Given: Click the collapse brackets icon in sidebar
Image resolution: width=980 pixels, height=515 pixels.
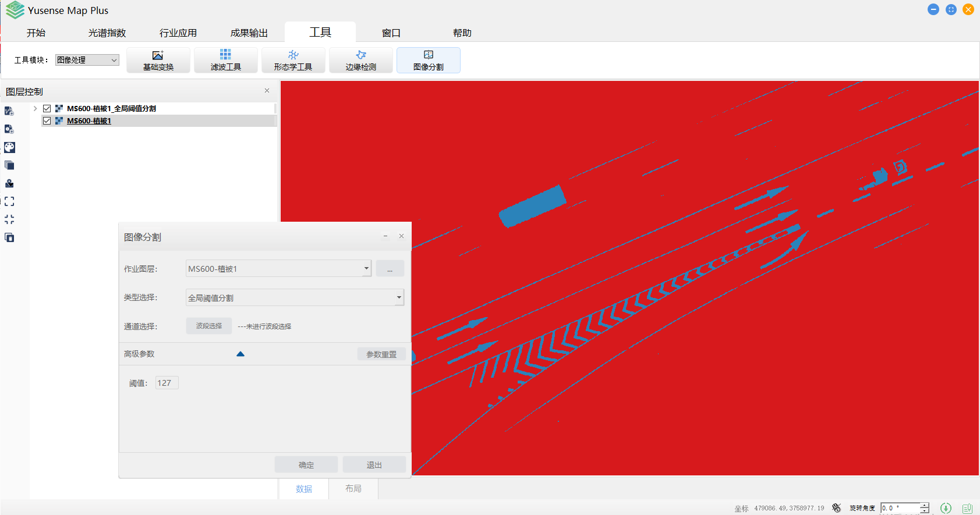Looking at the screenshot, I should 9,219.
